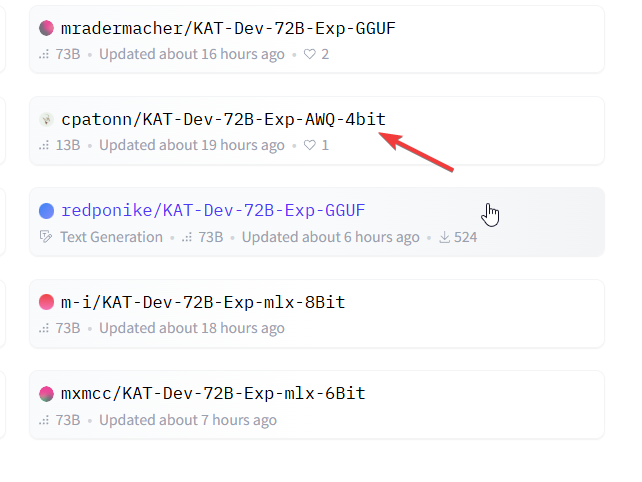The height and width of the screenshot is (482, 642).
Task: Open mradermacher/KAT-Dev-72B-Exp-GGUF model page
Action: point(228,28)
